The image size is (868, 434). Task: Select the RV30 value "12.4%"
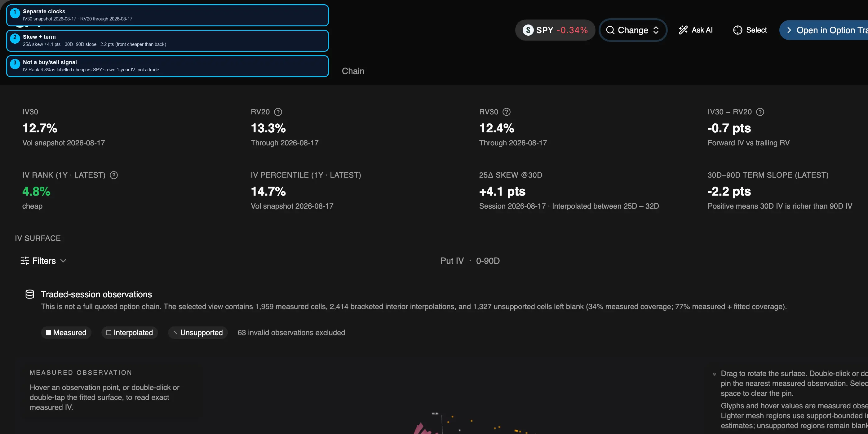tap(497, 128)
